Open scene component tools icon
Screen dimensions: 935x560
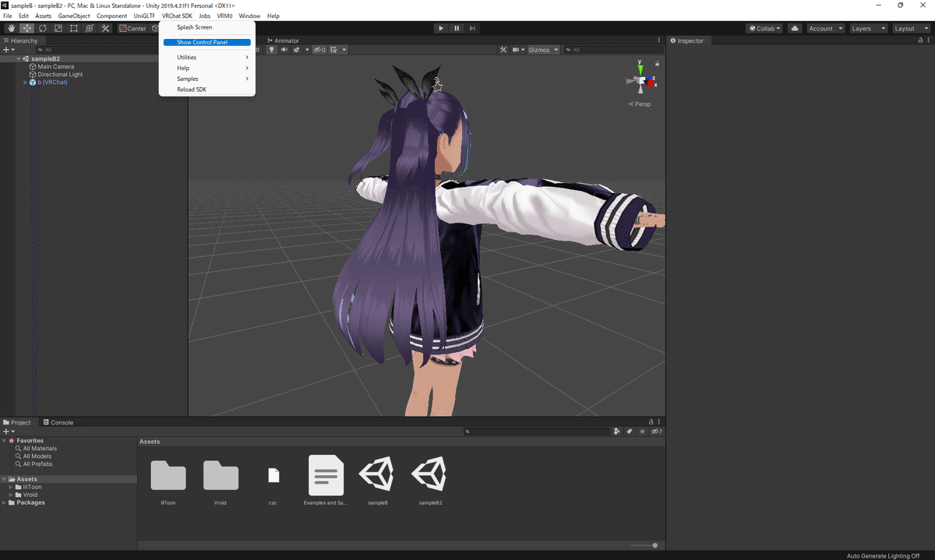503,50
